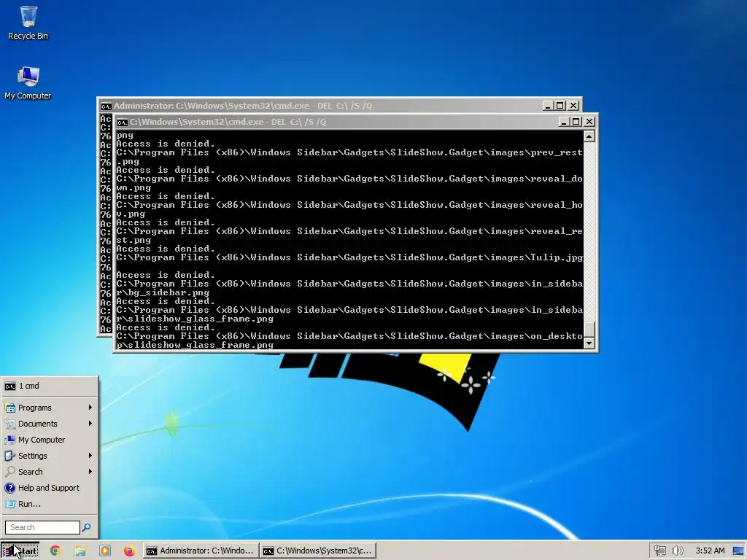The image size is (747, 560).
Task: Launch the media player taskbar icon
Action: 105,551
